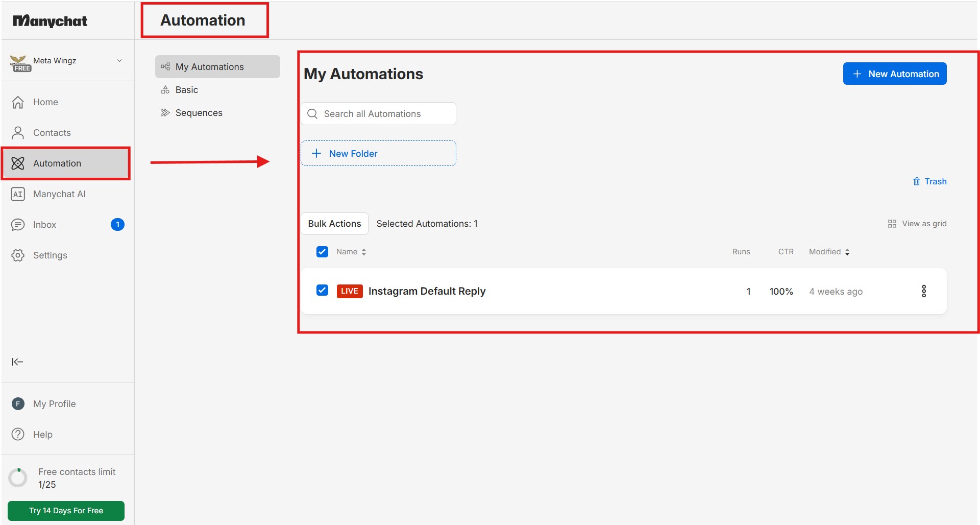Screen dimensions: 980x525
Task: Open the Sequences section
Action: tap(217, 113)
